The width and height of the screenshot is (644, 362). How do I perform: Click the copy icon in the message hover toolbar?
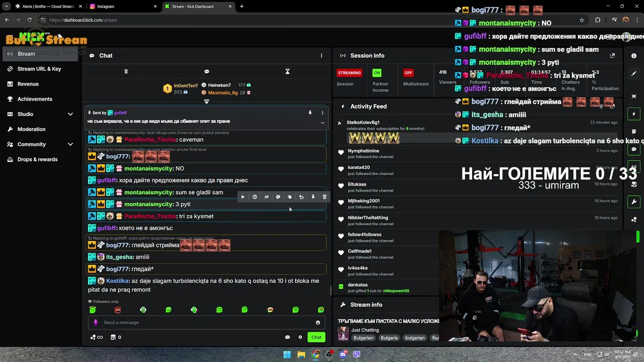click(x=290, y=197)
